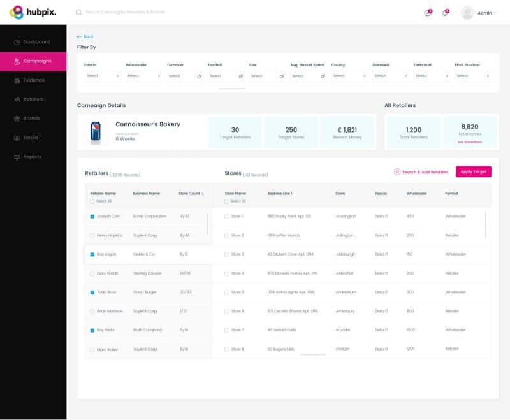Click the Reports presentation icon in sidebar
The width and height of the screenshot is (510, 420).
click(x=17, y=157)
